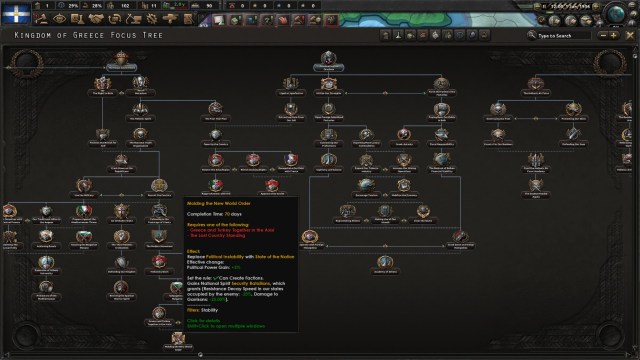The width and height of the screenshot is (640, 360).
Task: Open the Trade arrows icon
Action: tap(114, 19)
